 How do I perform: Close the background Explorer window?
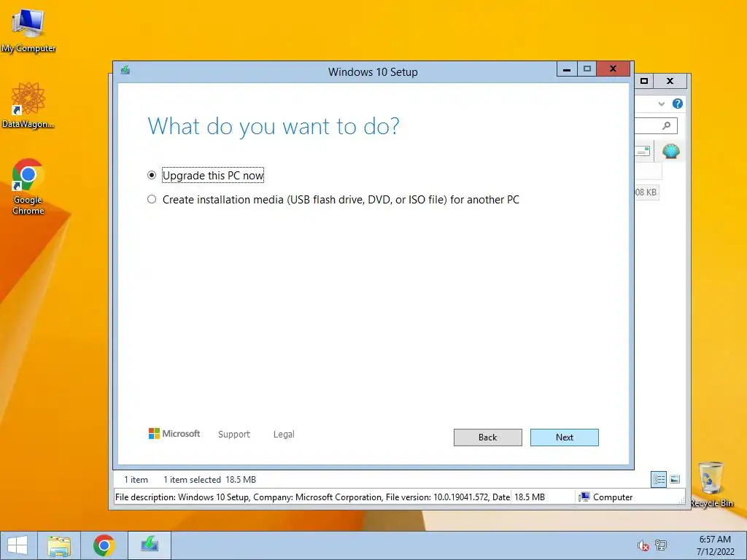point(670,81)
